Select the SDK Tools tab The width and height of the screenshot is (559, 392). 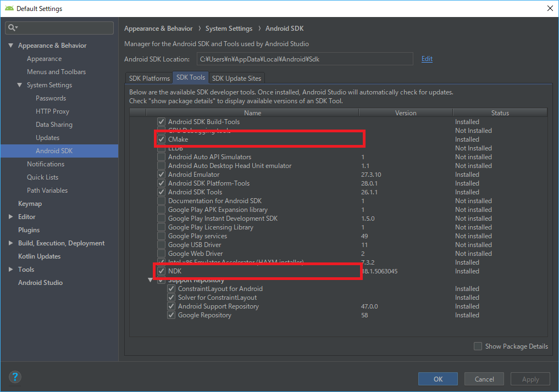191,77
